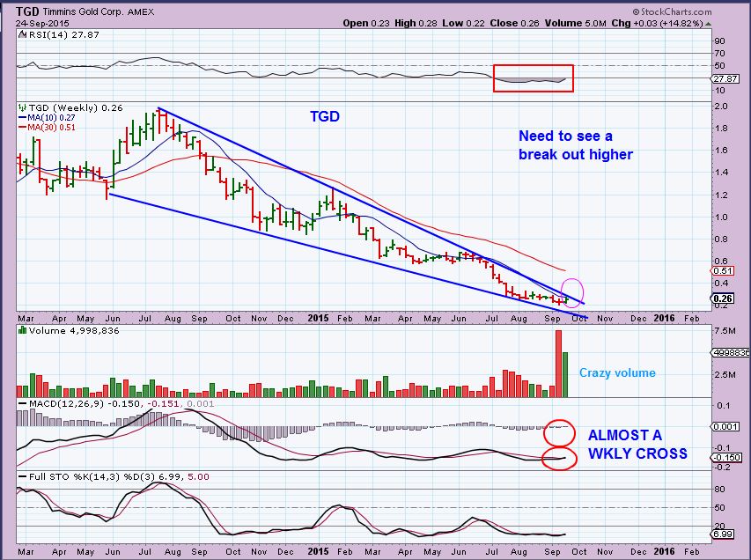The image size is (751, 560).
Task: Click the small icon before RSI(14) label
Action: pyautogui.click(x=22, y=34)
